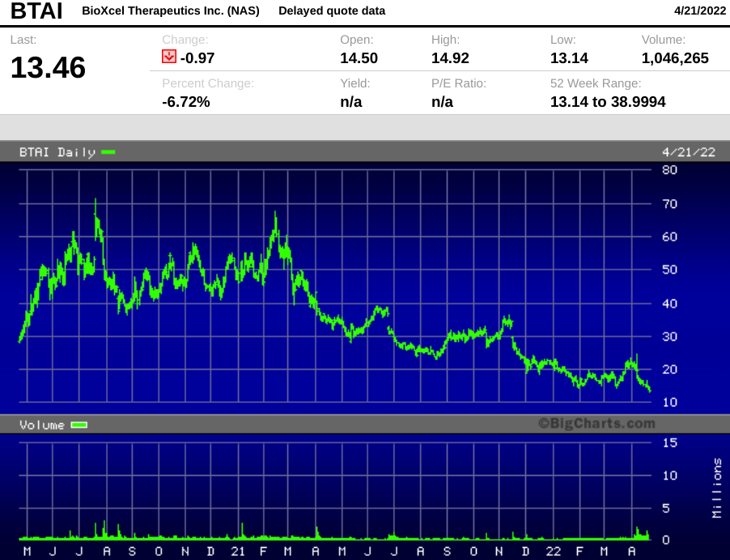
Task: Click the green Volume legend marker
Action: 79,425
